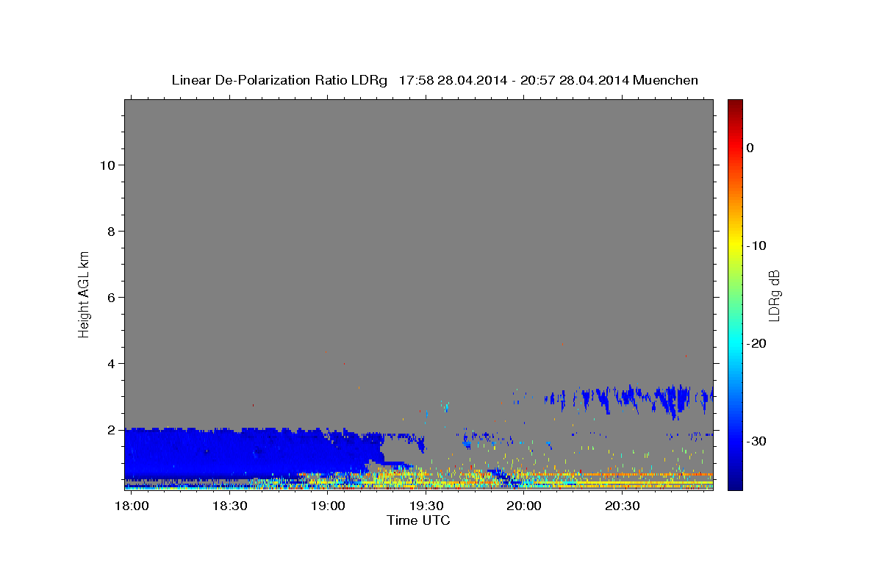Click the height tick label 10
Viewport: 882px width, 588px height.
click(107, 165)
